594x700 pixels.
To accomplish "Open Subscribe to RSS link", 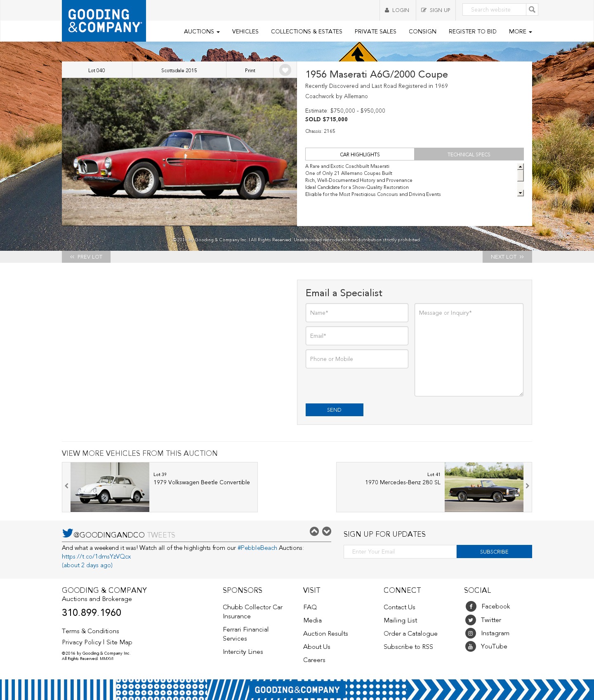I will coord(408,647).
